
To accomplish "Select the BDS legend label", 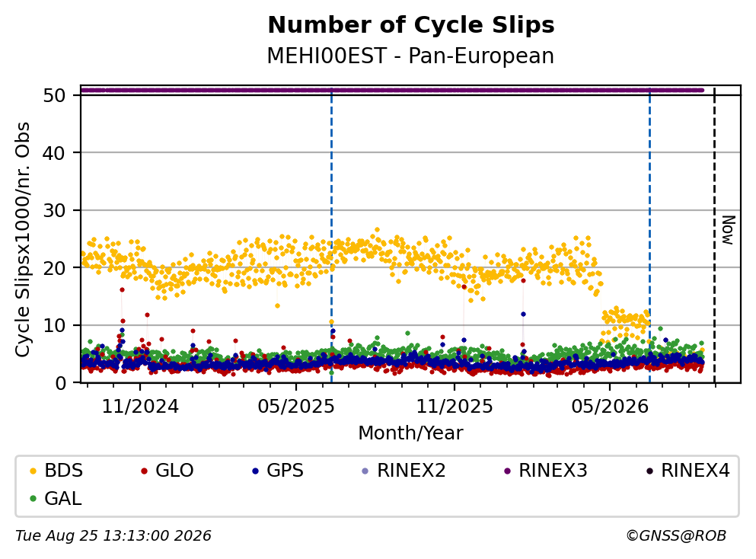I will coord(64,470).
